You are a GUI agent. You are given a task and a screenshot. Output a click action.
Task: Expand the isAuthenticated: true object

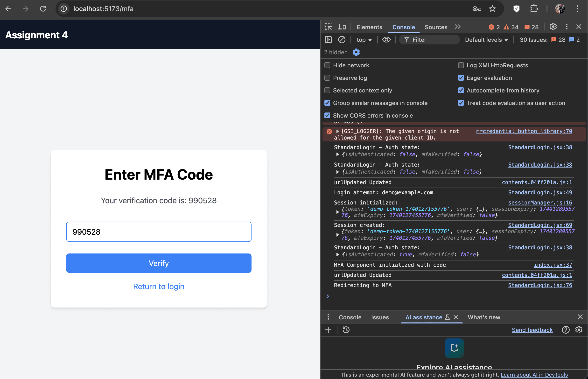click(x=337, y=255)
